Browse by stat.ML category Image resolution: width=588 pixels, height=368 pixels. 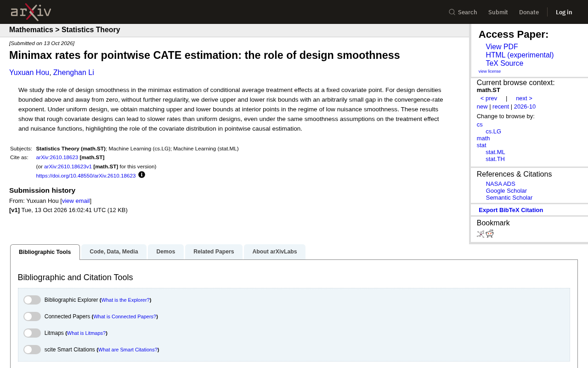point(495,152)
